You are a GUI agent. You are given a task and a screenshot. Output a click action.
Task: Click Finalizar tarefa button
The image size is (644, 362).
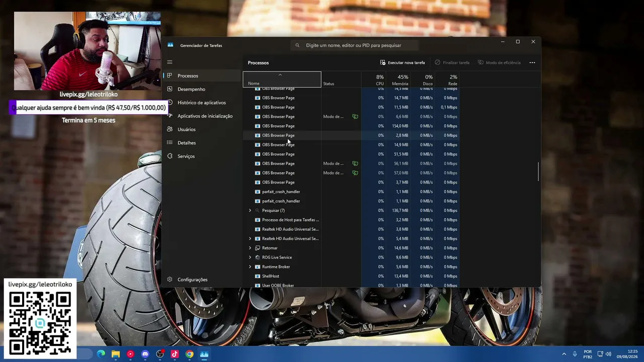[x=452, y=63]
